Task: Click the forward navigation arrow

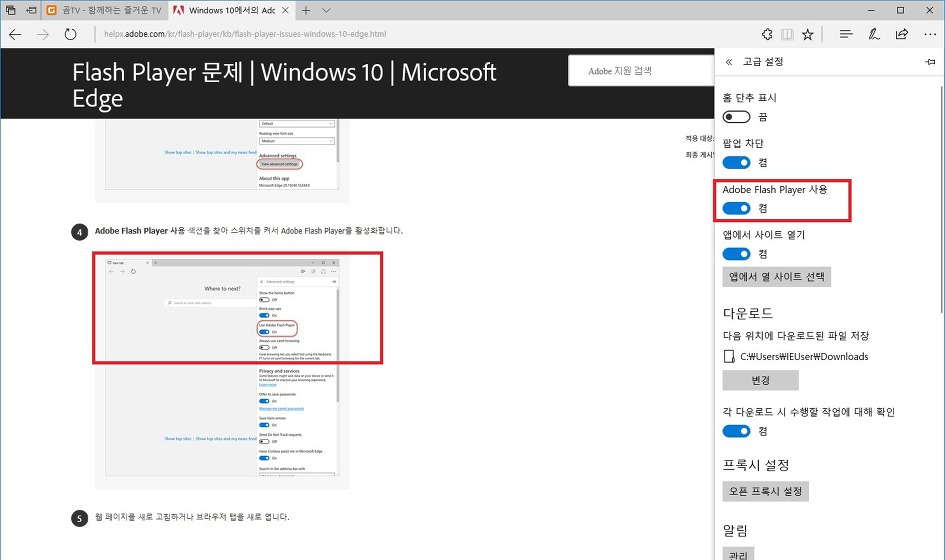Action: point(43,34)
